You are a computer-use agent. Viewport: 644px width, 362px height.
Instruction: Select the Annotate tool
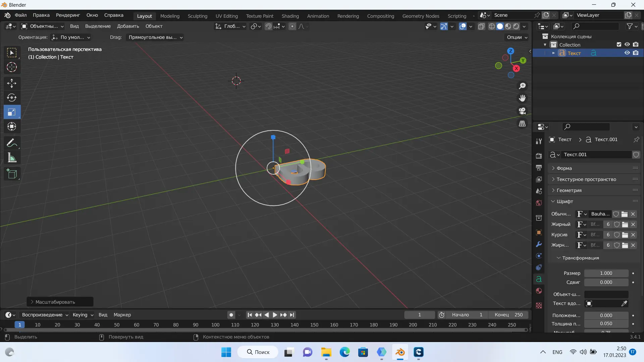(x=12, y=143)
